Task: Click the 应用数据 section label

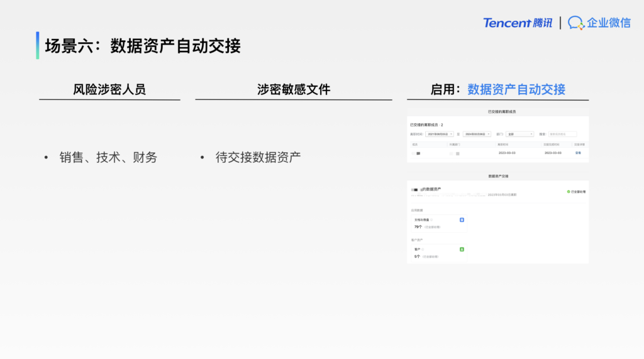Action: click(417, 210)
